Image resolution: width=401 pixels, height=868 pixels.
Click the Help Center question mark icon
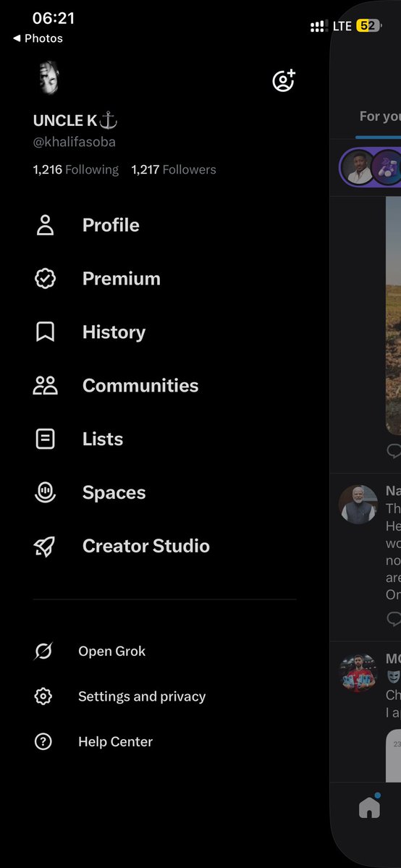43,742
